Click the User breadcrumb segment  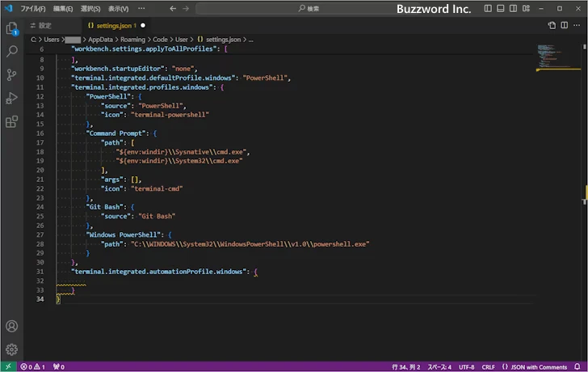click(x=182, y=40)
